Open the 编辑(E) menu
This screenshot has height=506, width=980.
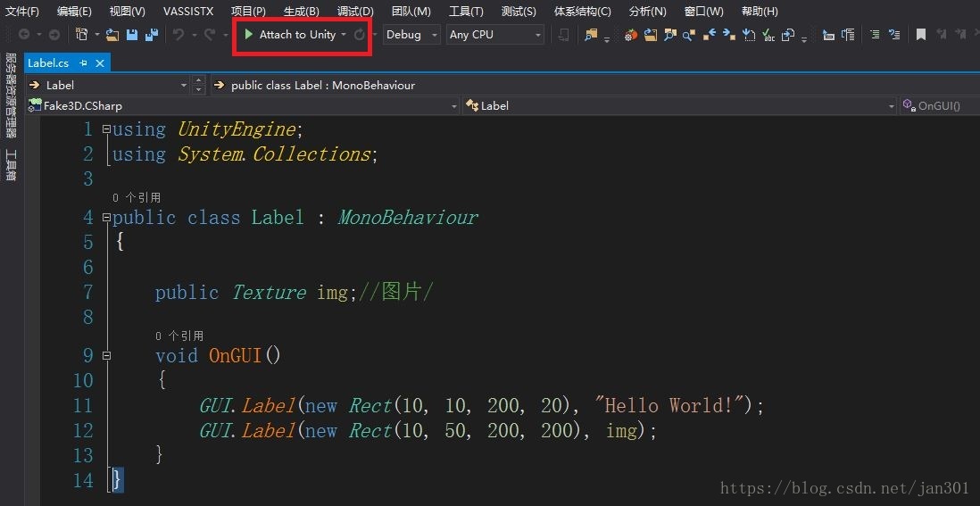74,12
